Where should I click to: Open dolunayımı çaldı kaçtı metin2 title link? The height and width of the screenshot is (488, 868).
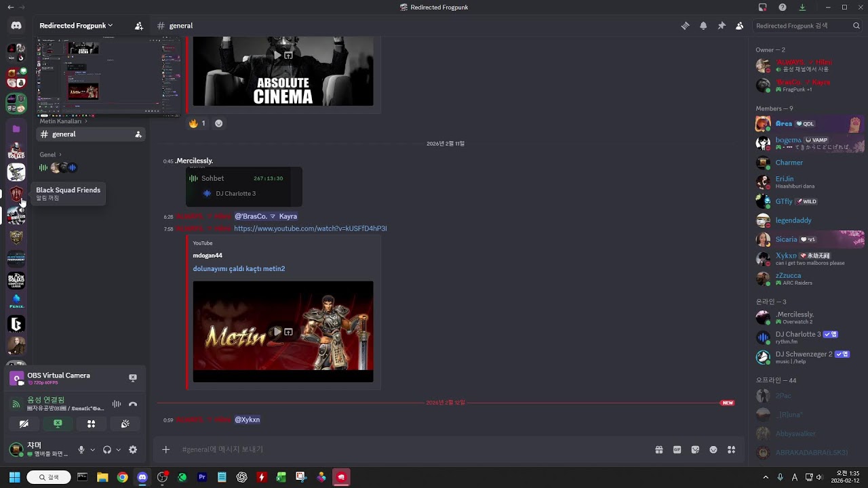coord(239,269)
